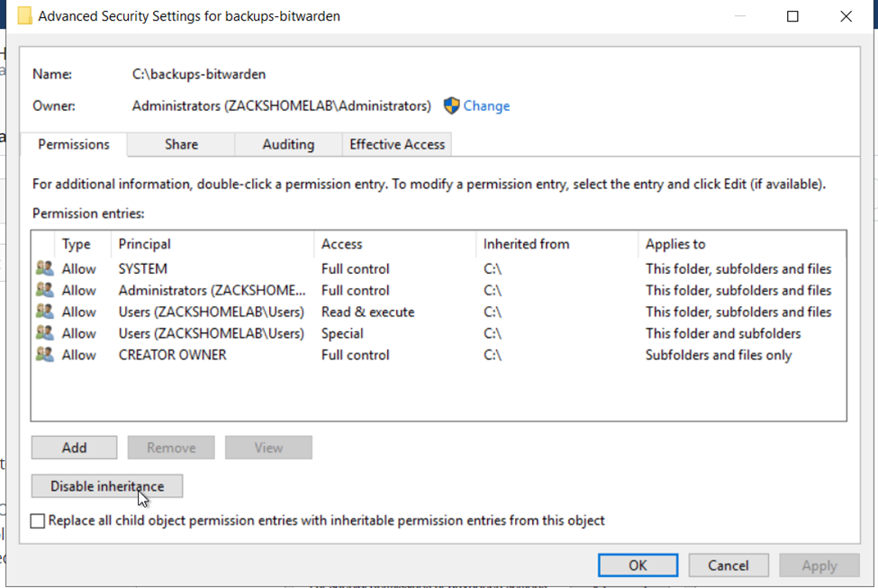The image size is (878, 588).
Task: Click the View button
Action: coord(268,448)
